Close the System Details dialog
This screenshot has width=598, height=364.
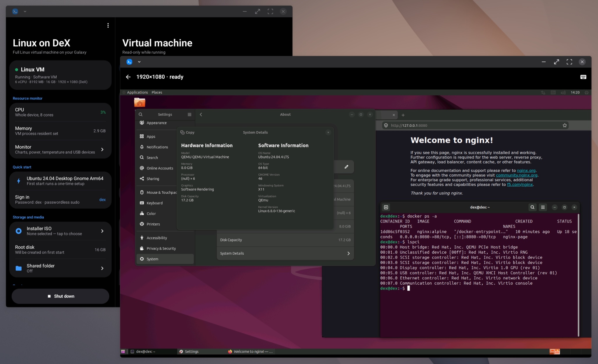(328, 132)
